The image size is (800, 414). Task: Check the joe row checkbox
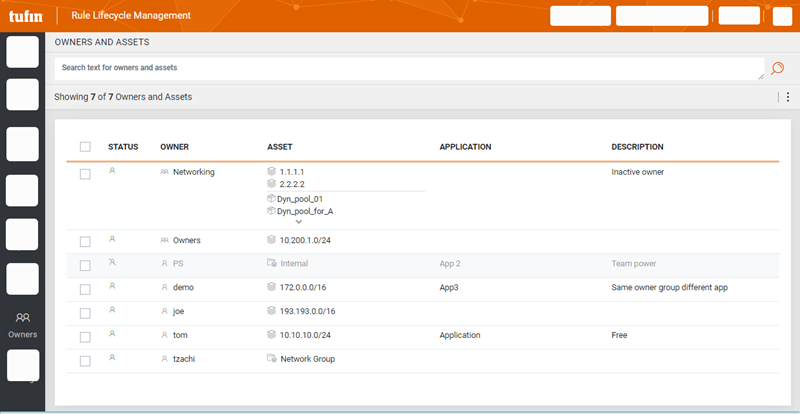click(x=85, y=313)
